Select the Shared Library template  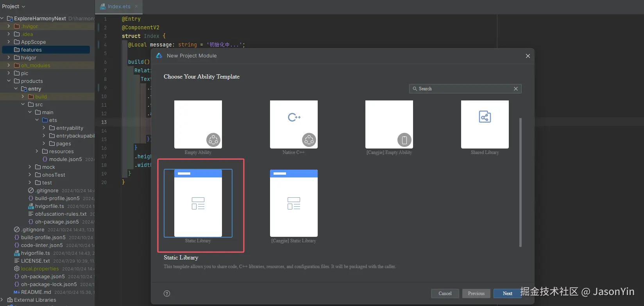click(x=485, y=124)
